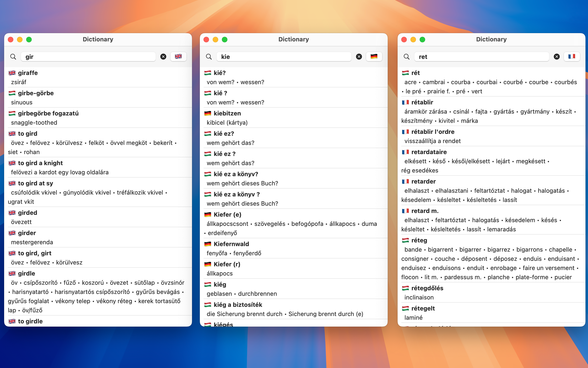The height and width of the screenshot is (368, 588).
Task: Click the search field containing 'ret'
Action: pyautogui.click(x=482, y=57)
